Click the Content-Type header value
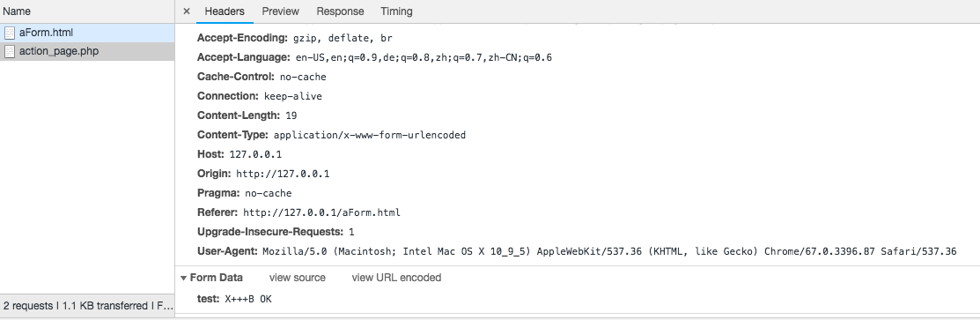The height and width of the screenshot is (320, 980). click(x=370, y=135)
